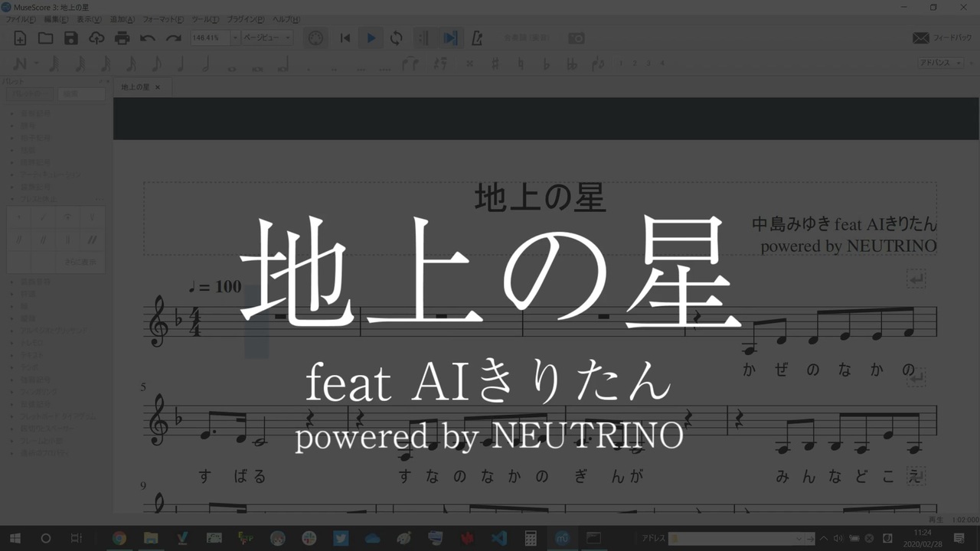Switch to voice 4

pos(662,64)
